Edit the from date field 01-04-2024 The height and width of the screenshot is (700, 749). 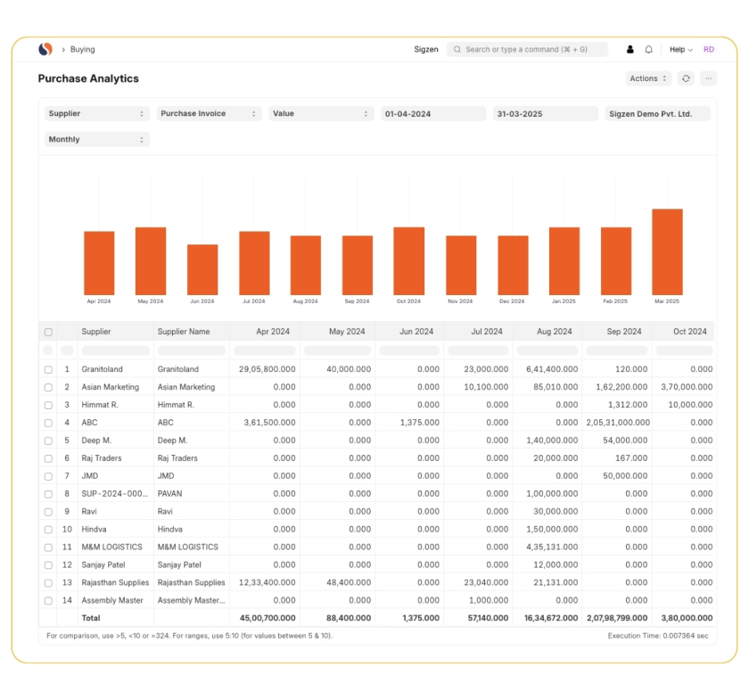(x=433, y=114)
